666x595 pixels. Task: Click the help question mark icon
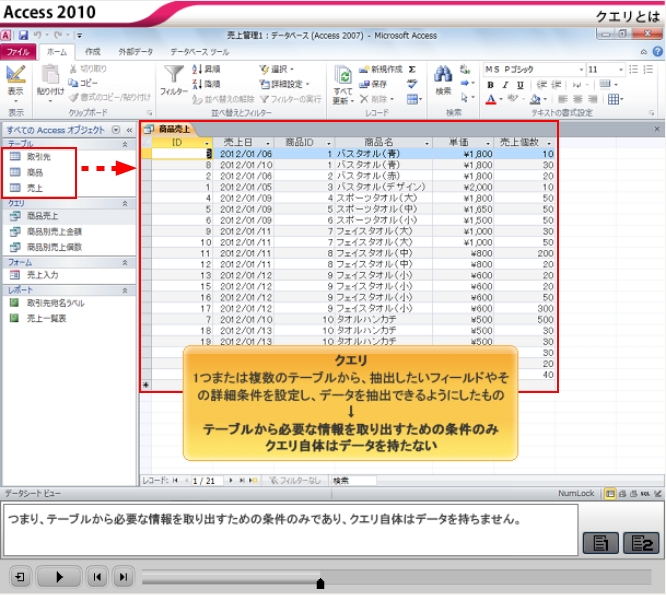[658, 51]
